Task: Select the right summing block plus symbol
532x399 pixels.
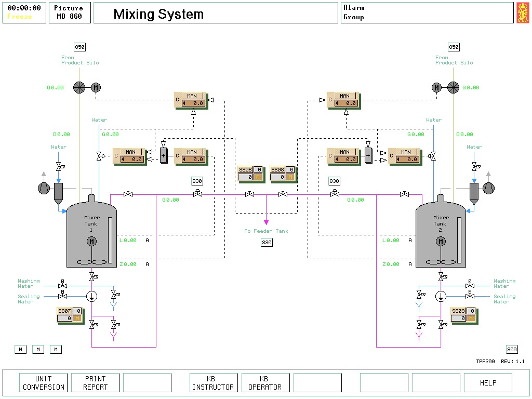Action: point(368,156)
